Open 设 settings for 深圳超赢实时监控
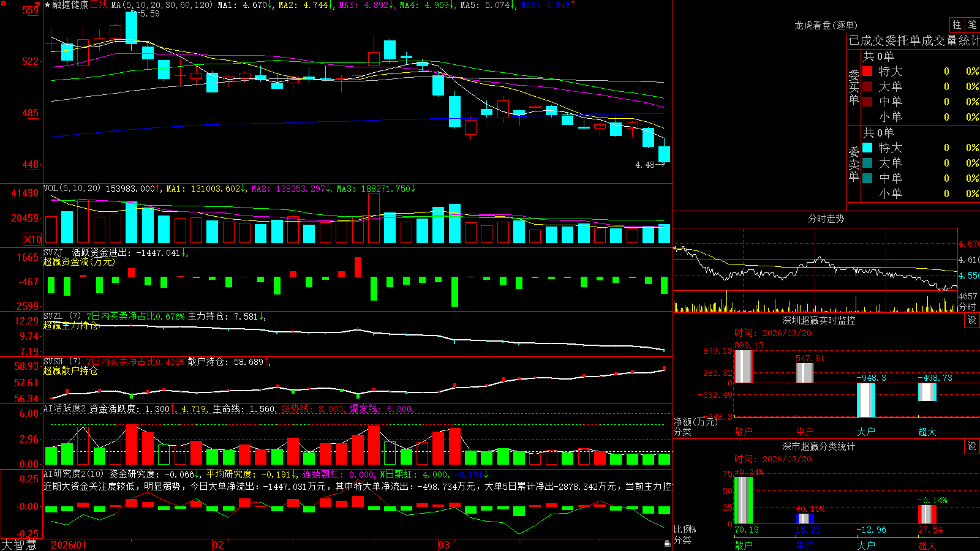The width and height of the screenshot is (980, 551). 972,320
